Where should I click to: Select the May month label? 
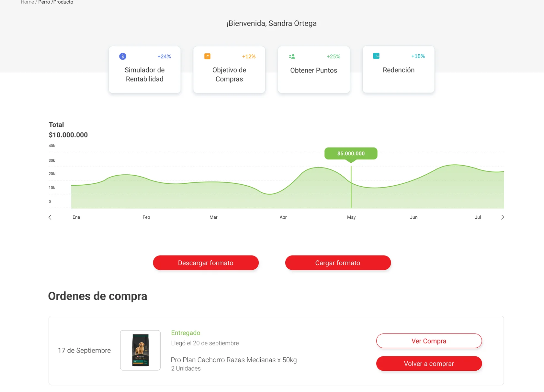point(351,217)
